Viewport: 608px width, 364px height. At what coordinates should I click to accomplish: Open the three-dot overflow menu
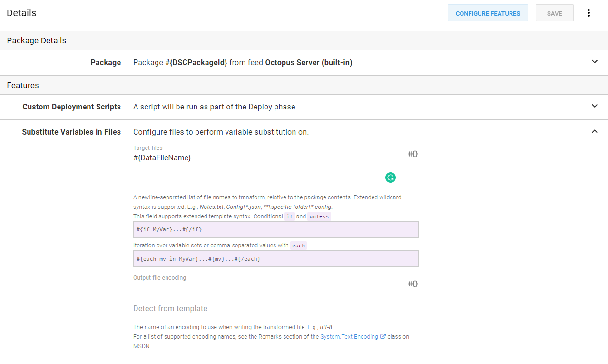(588, 13)
